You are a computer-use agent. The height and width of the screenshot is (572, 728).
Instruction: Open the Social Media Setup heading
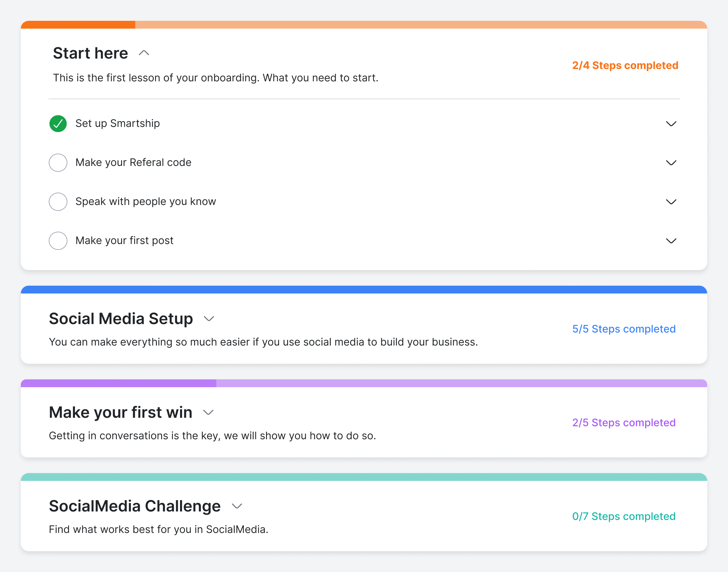tap(120, 319)
